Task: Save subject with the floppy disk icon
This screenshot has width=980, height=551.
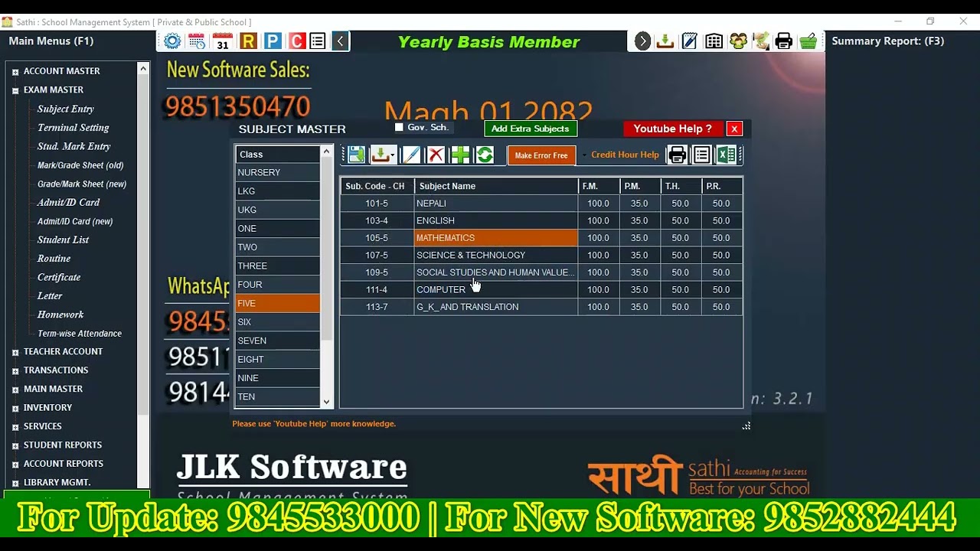Action: [x=356, y=155]
